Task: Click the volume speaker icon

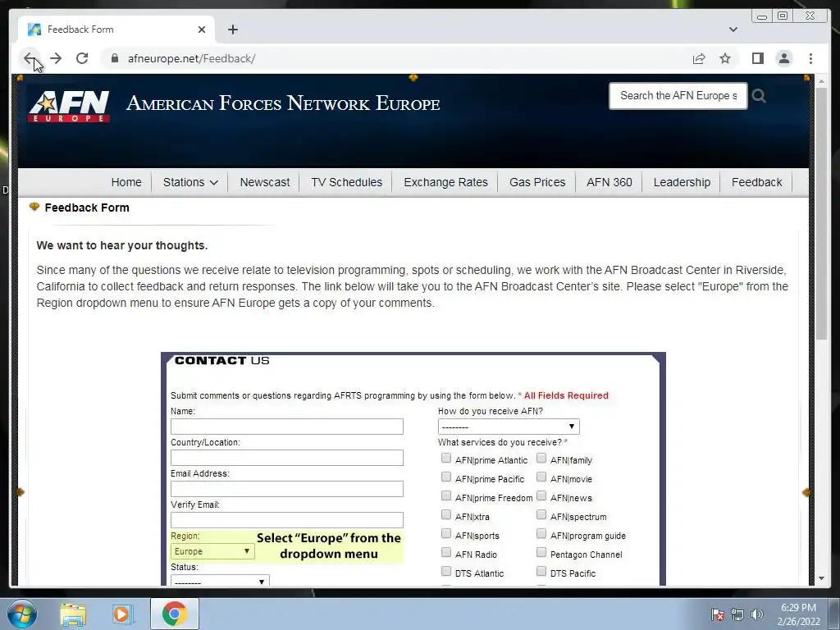Action: (756, 614)
